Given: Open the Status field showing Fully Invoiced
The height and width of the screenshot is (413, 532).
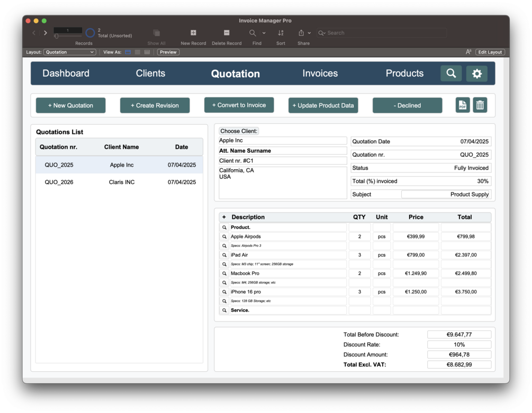Looking at the screenshot, I should tap(421, 168).
